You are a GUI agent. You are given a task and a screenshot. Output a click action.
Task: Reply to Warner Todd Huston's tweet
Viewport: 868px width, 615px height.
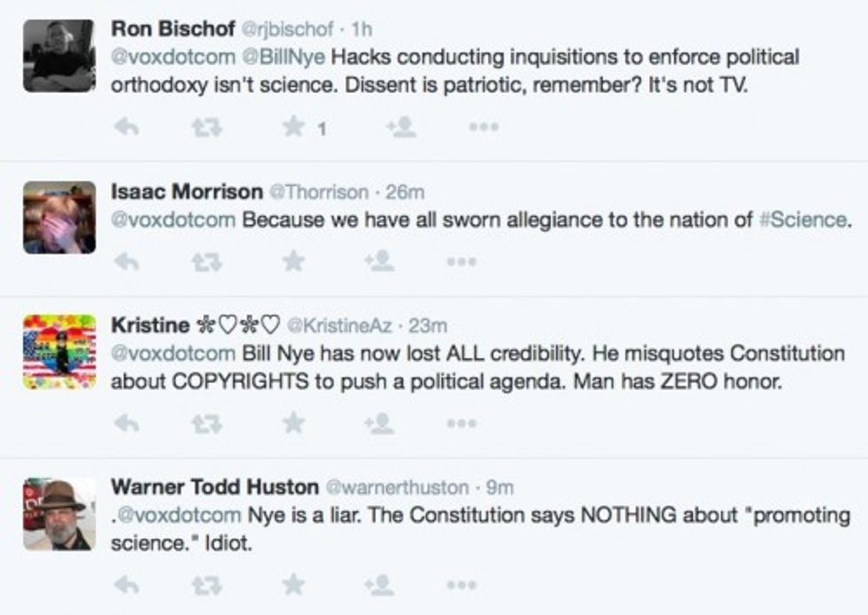tap(127, 584)
